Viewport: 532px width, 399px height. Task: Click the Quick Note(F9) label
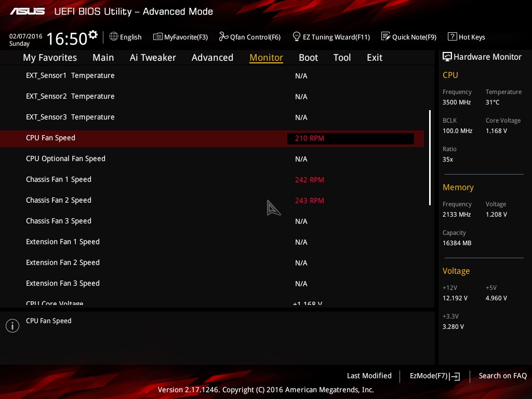[x=414, y=37]
